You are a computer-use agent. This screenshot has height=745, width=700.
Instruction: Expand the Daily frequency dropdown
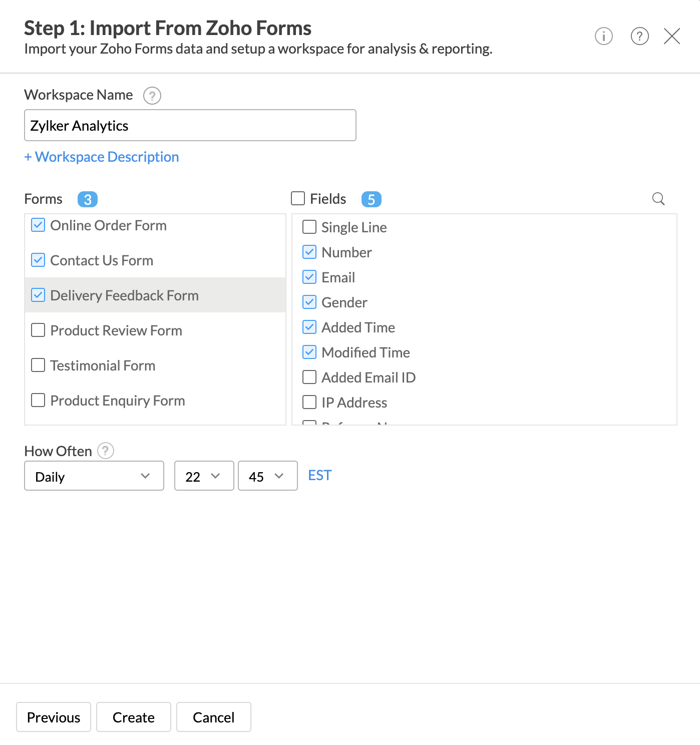click(x=94, y=476)
